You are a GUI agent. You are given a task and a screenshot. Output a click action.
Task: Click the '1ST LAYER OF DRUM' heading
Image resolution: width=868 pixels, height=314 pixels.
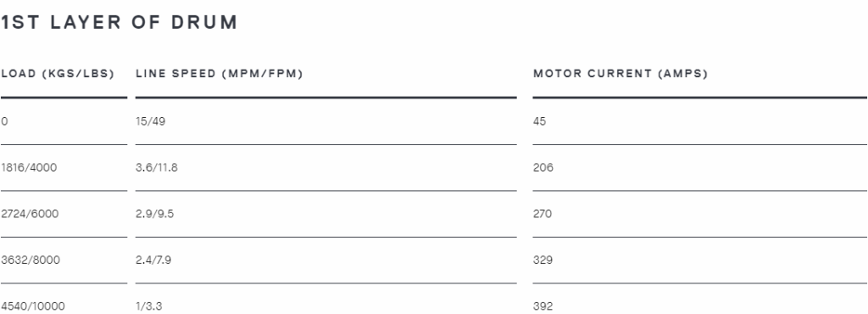(x=119, y=22)
